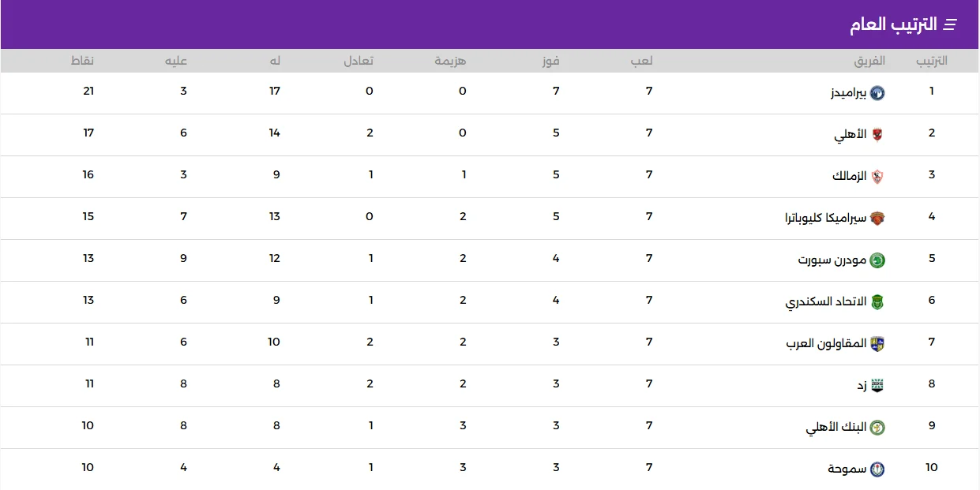Click the Arab Contractors club logo
This screenshot has width=980, height=490.
(x=877, y=344)
